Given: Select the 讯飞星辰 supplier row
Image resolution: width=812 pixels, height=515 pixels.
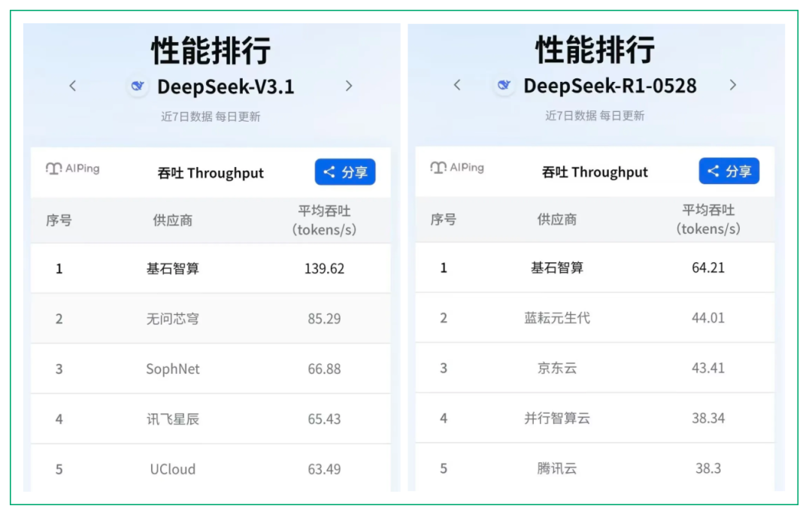Looking at the screenshot, I should [211, 420].
